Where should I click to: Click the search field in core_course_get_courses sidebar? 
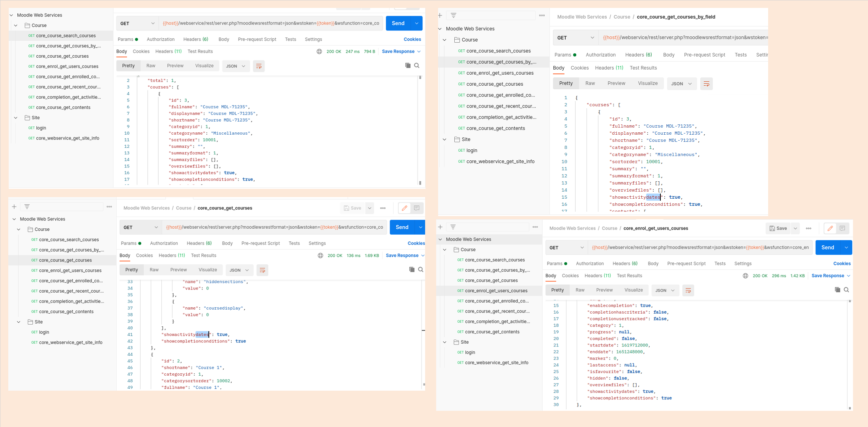click(62, 207)
